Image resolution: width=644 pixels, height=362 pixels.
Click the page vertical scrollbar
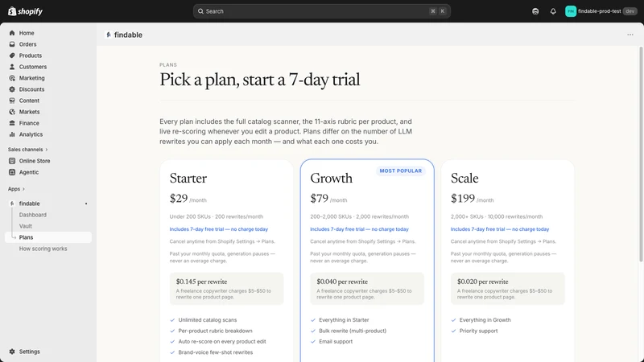(641, 154)
